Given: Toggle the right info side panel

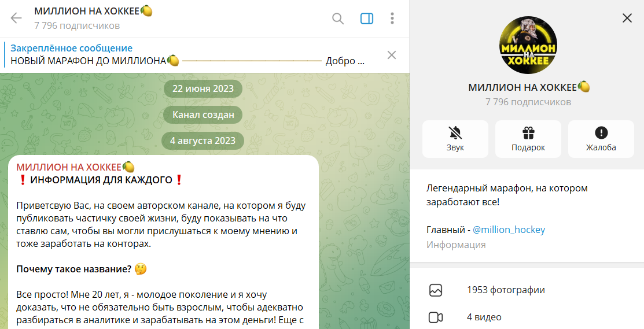Looking at the screenshot, I should point(367,19).
